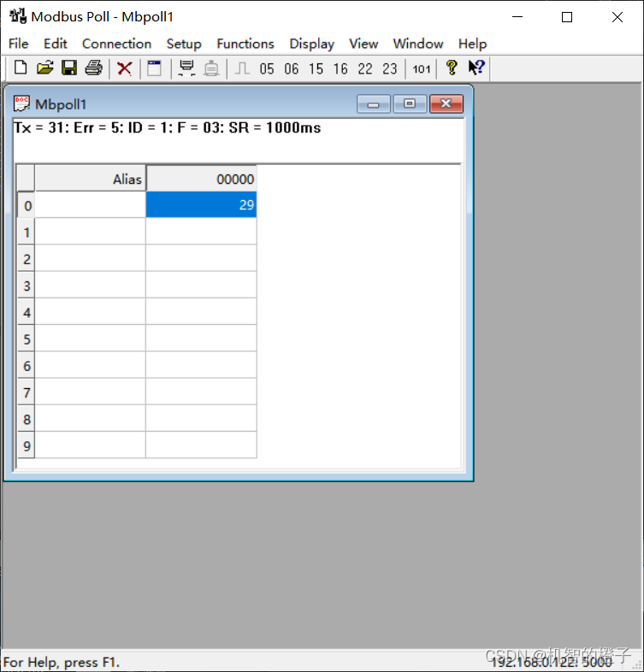Close the Modbus Poll main window

click(617, 17)
